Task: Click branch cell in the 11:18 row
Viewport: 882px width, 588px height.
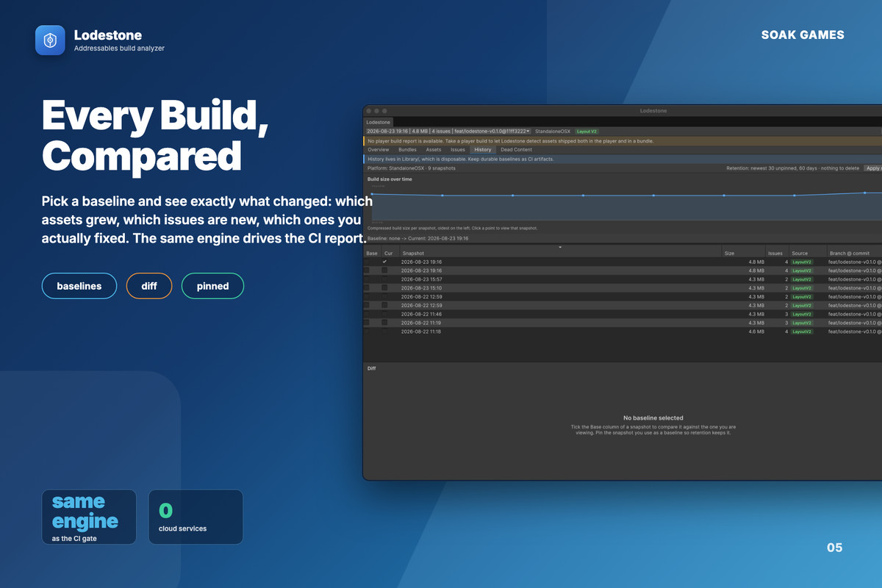Action: click(x=855, y=331)
